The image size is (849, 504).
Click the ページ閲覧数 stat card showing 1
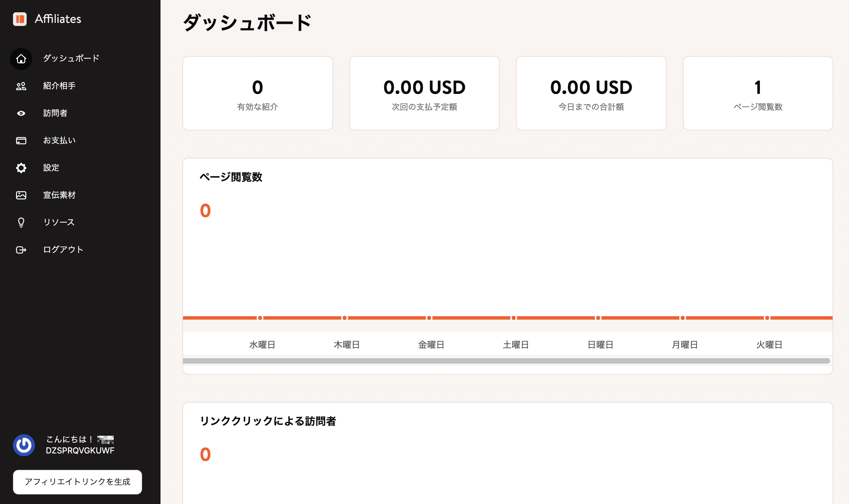[x=758, y=93]
